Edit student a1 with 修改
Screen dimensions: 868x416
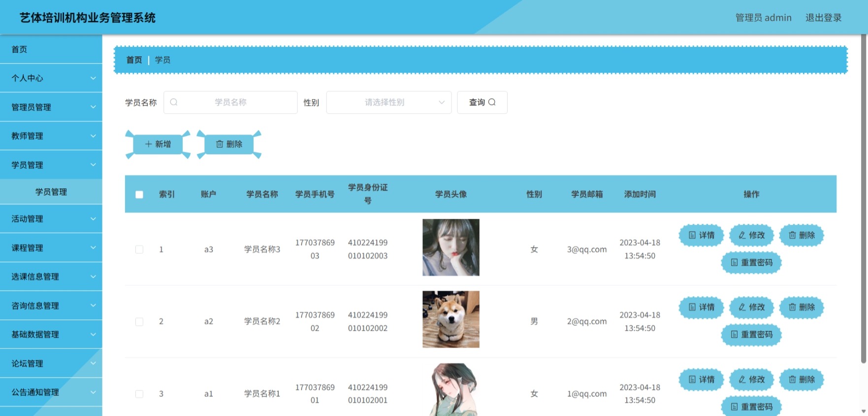pyautogui.click(x=751, y=380)
